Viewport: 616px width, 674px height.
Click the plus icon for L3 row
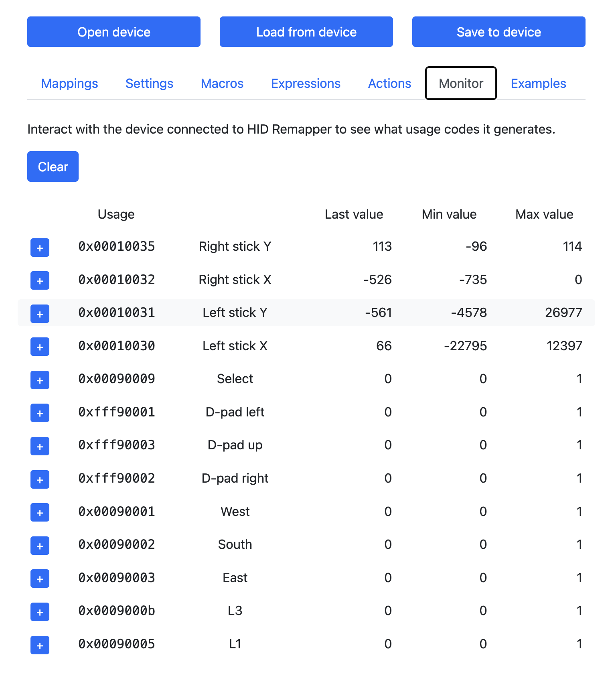pos(40,612)
